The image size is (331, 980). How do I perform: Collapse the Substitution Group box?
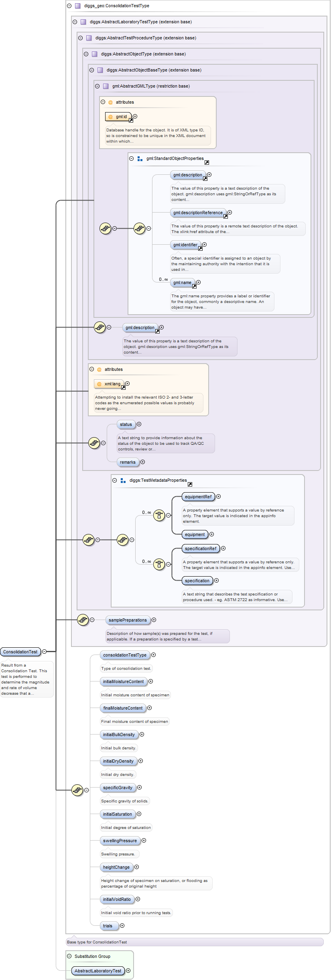click(x=69, y=956)
